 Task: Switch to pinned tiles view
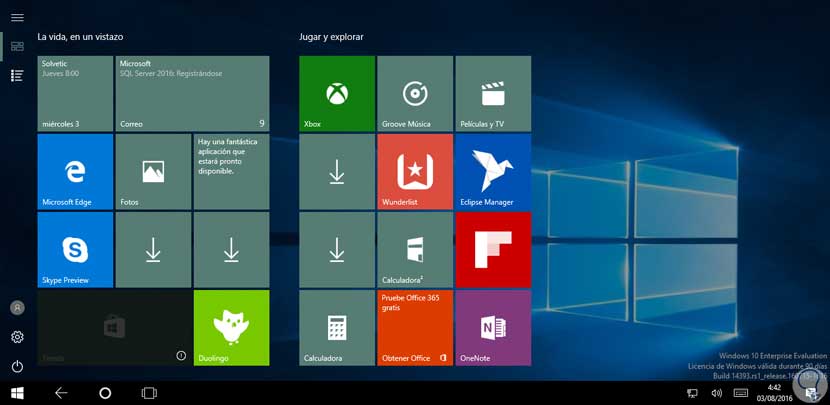click(17, 47)
